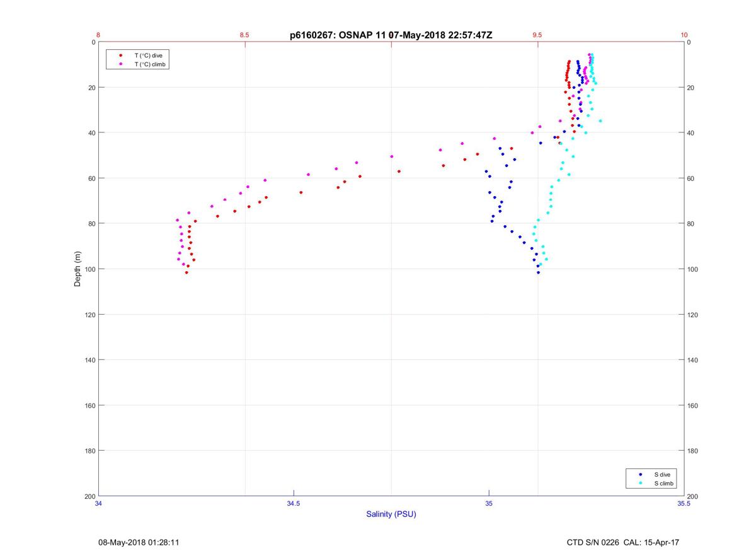Click the 8 tick on temperature axis
The height and width of the screenshot is (558, 756).
pyautogui.click(x=98, y=35)
